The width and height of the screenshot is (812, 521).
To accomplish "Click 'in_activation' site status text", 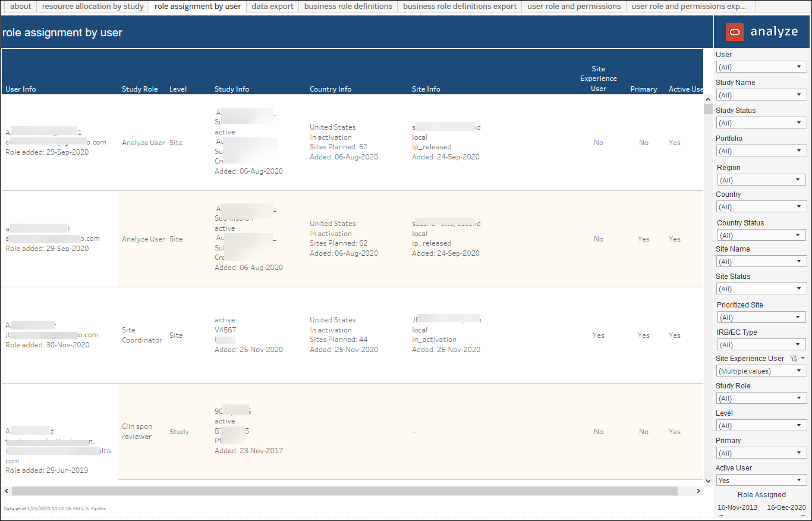I will click(435, 340).
